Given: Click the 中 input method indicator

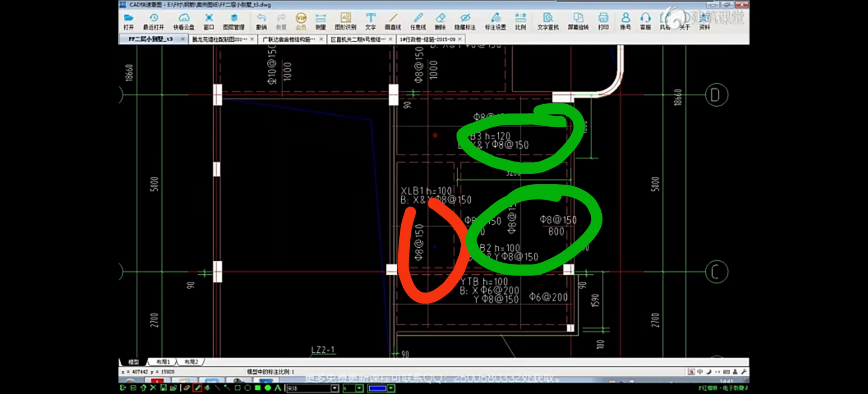Looking at the screenshot, I should pyautogui.click(x=700, y=372).
